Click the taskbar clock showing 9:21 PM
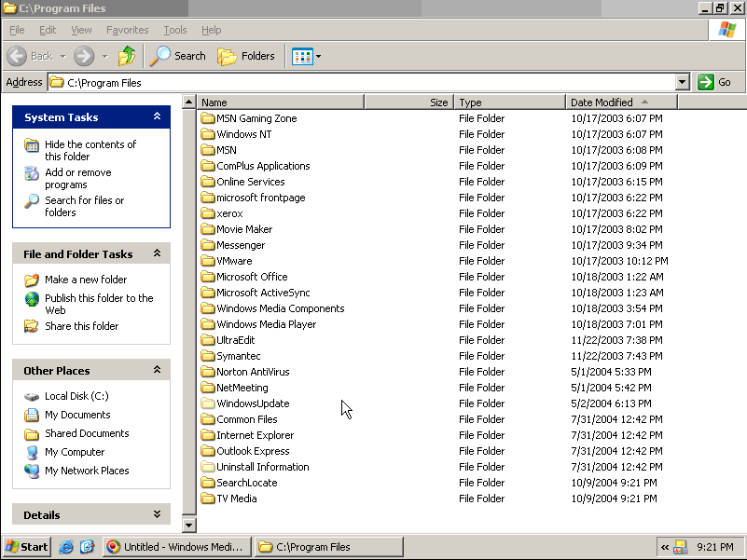This screenshot has width=747, height=560. point(715,547)
